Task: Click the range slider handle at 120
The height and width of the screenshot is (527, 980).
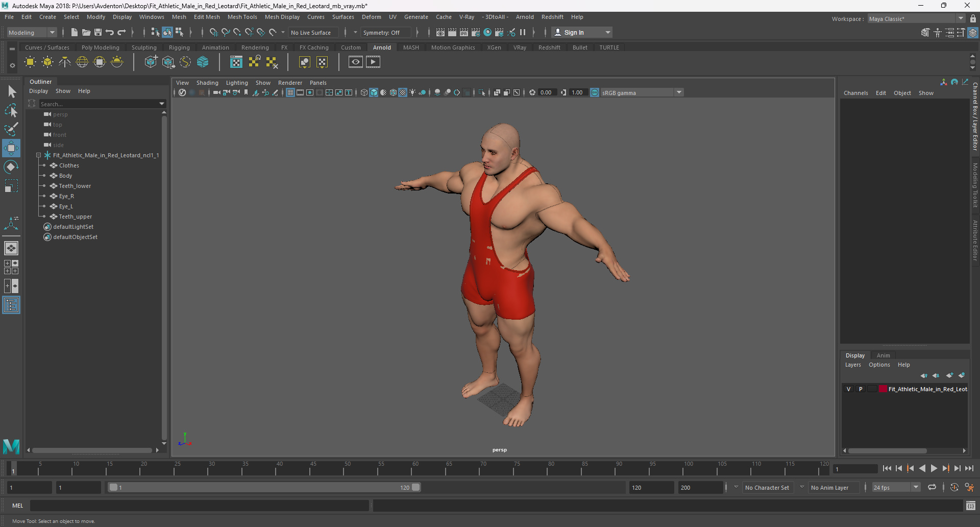Action: (x=416, y=487)
